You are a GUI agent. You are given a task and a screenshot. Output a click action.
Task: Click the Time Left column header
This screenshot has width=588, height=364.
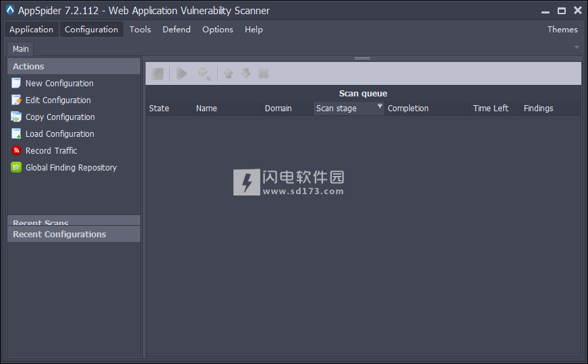click(x=496, y=109)
